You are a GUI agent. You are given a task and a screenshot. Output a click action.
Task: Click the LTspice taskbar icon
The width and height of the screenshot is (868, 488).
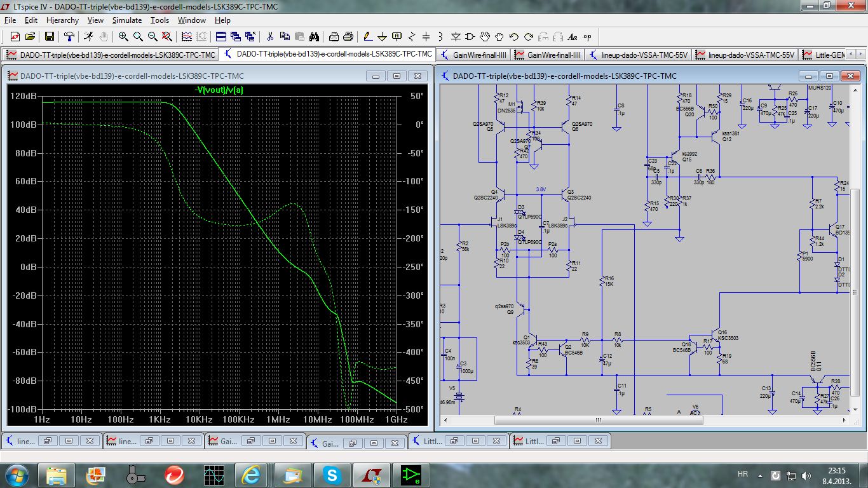point(370,475)
